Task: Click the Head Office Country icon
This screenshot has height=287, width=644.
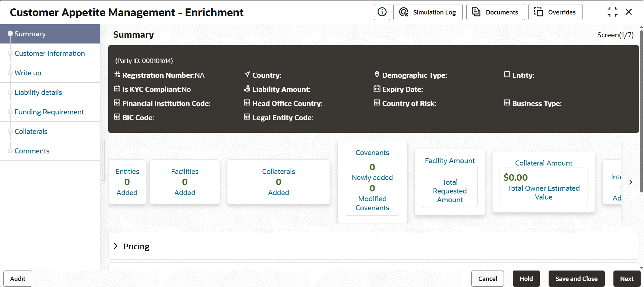Action: click(x=247, y=103)
